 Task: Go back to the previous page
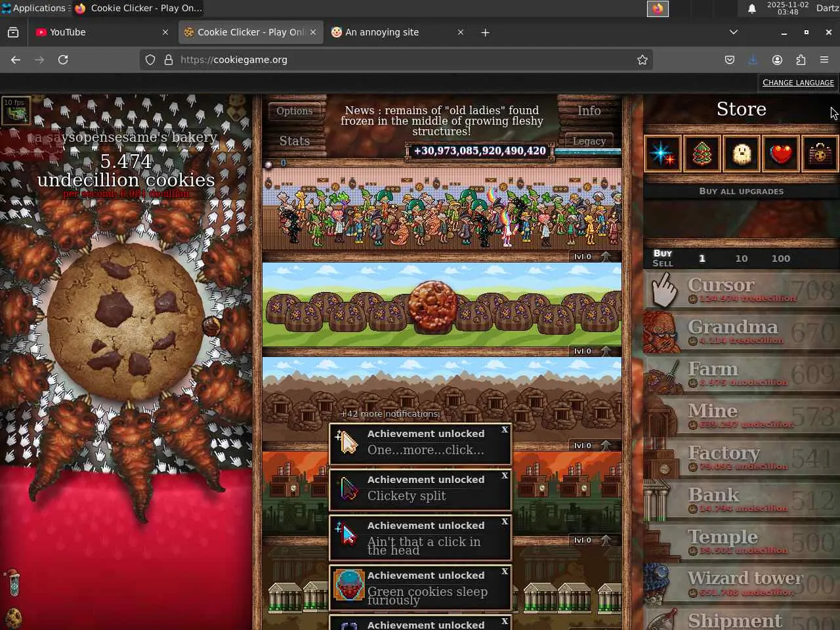(16, 60)
